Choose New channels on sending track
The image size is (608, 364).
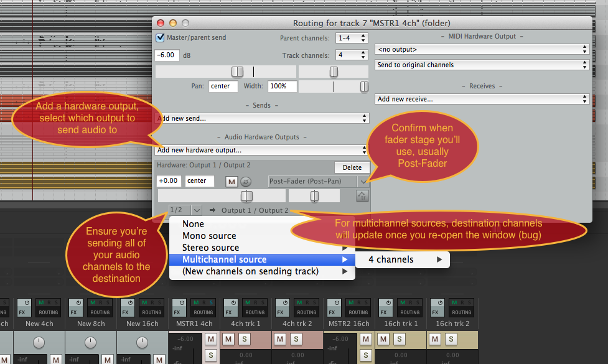262,271
